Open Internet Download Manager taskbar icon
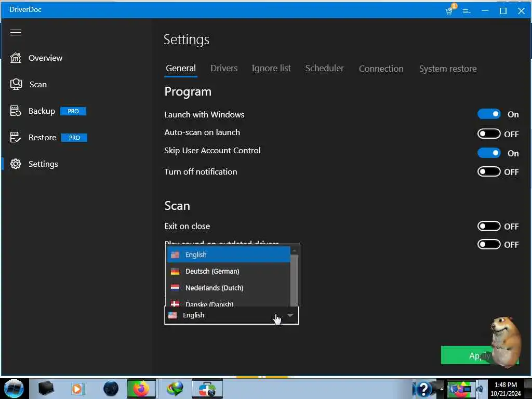 (x=175, y=389)
